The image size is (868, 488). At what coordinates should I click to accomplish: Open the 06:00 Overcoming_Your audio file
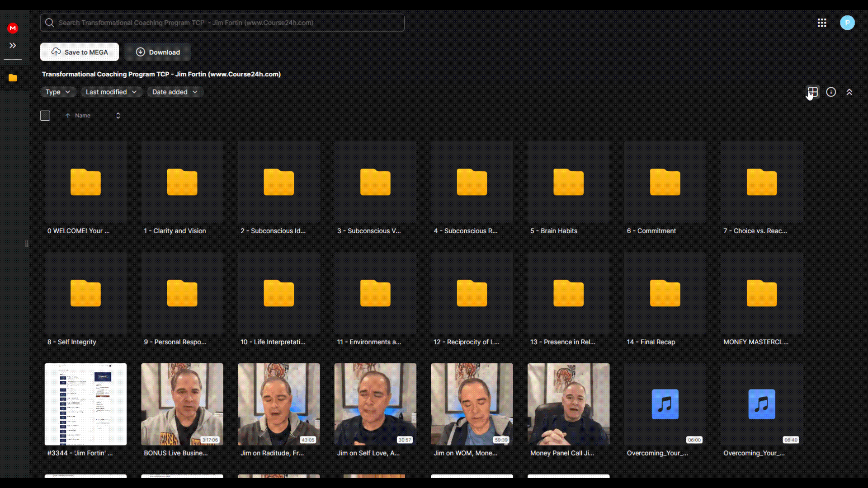click(665, 404)
